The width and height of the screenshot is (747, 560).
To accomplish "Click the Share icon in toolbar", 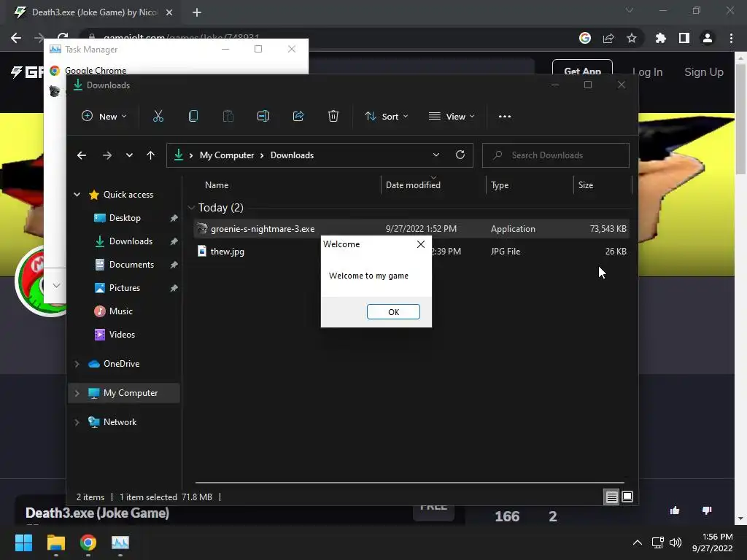I will pos(298,116).
